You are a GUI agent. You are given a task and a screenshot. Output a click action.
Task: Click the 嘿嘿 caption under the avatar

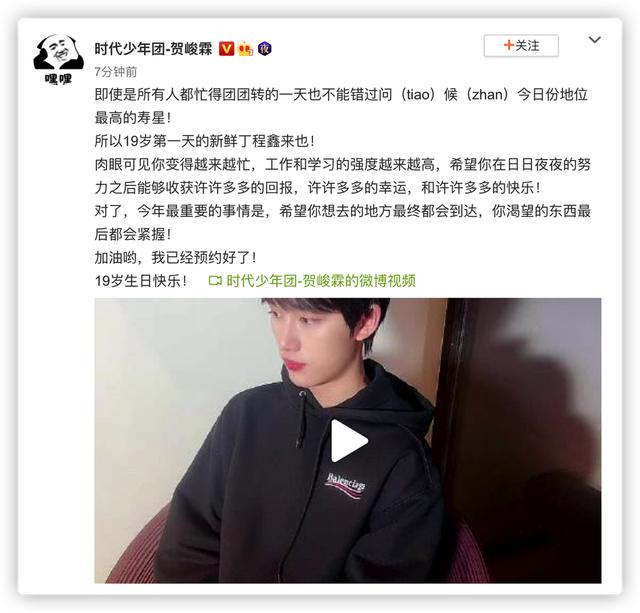pos(58,78)
